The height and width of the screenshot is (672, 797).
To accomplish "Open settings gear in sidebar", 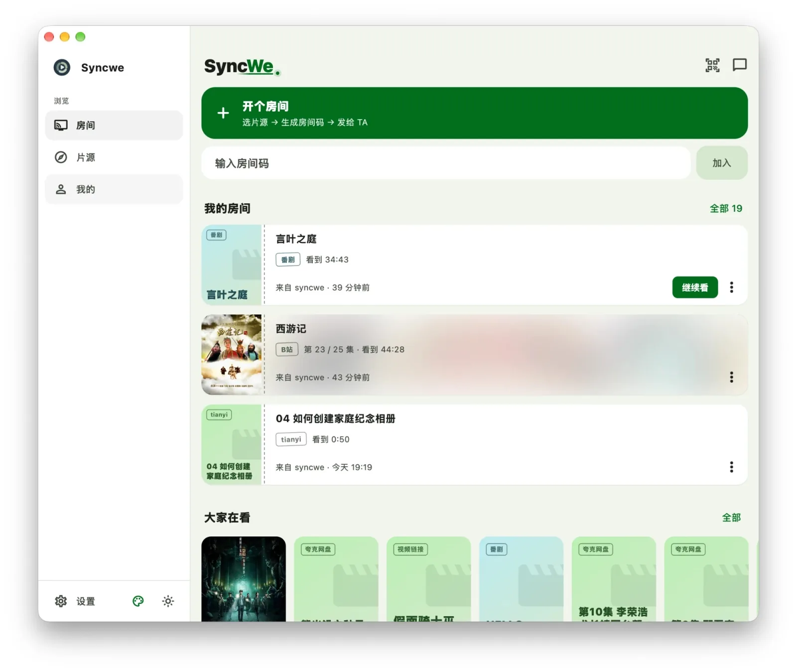I will [61, 601].
